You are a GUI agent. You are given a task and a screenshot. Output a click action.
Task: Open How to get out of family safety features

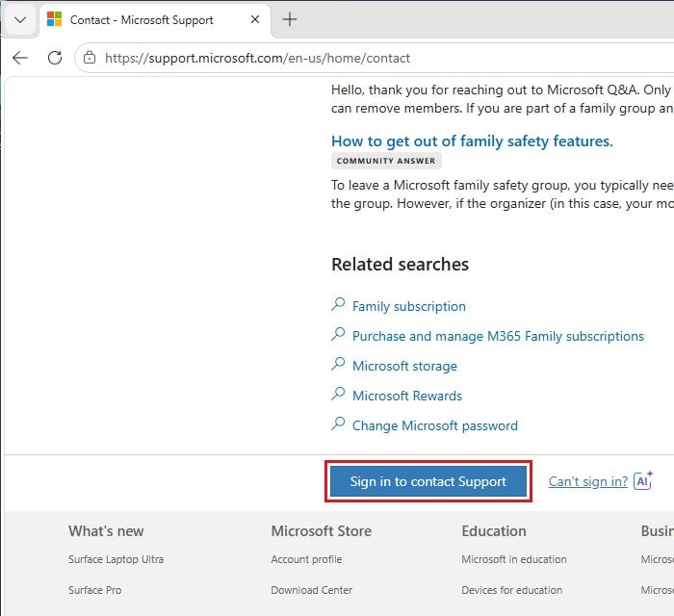(x=472, y=141)
